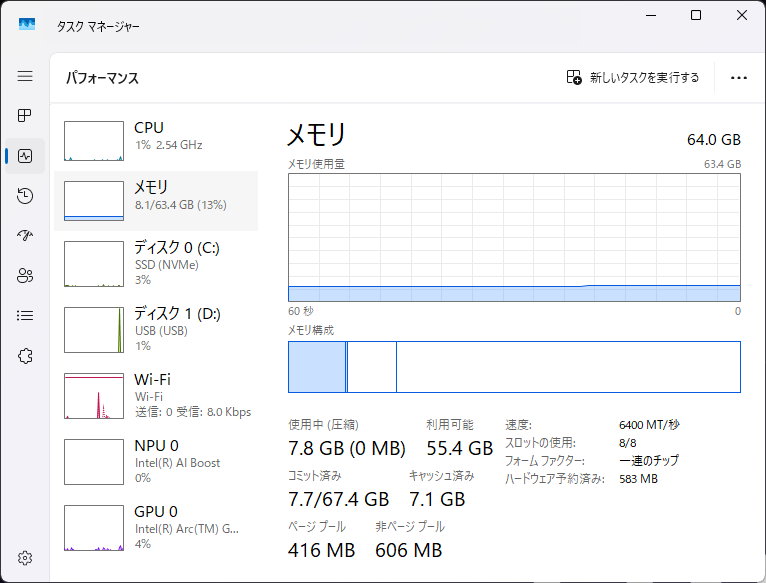Screen dimensions: 766x583
Task: Select the GPU 0 item
Action: [156, 527]
